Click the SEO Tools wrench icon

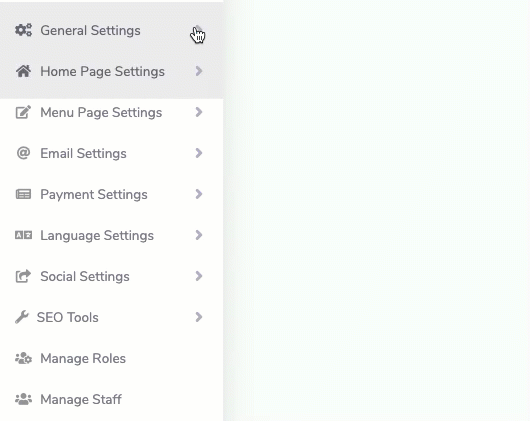point(22,317)
